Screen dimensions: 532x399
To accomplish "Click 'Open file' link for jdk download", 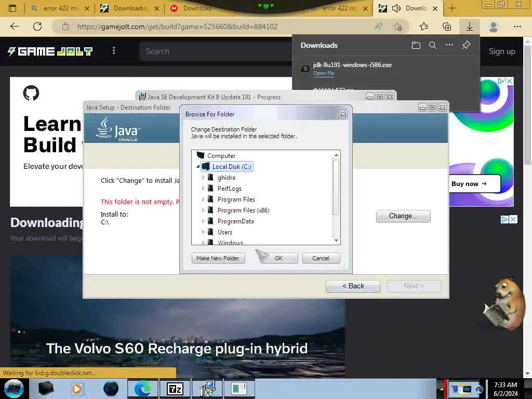I will coord(324,73).
